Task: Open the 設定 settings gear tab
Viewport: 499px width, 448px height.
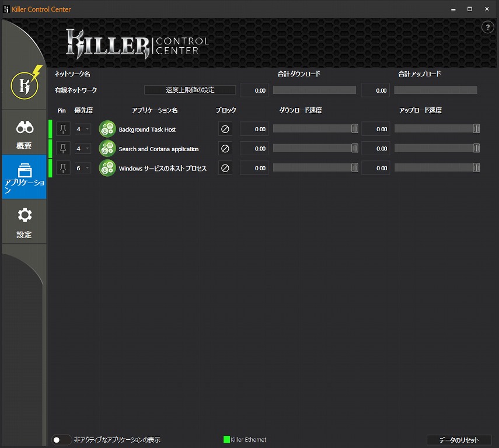Action: 24,222
